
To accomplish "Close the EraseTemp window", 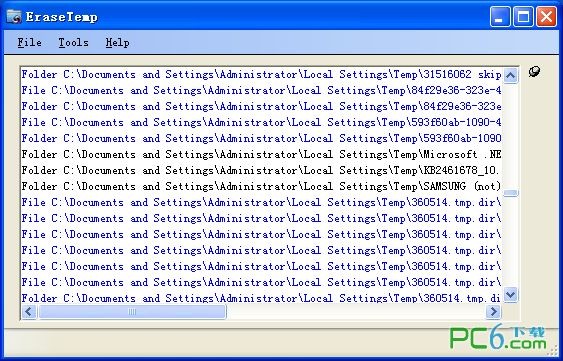I will 546,17.
